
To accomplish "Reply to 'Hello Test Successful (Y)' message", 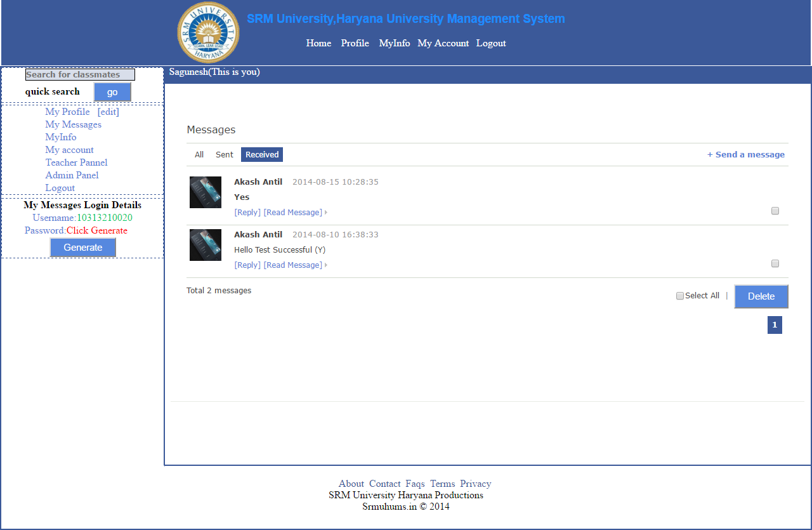I will click(247, 265).
